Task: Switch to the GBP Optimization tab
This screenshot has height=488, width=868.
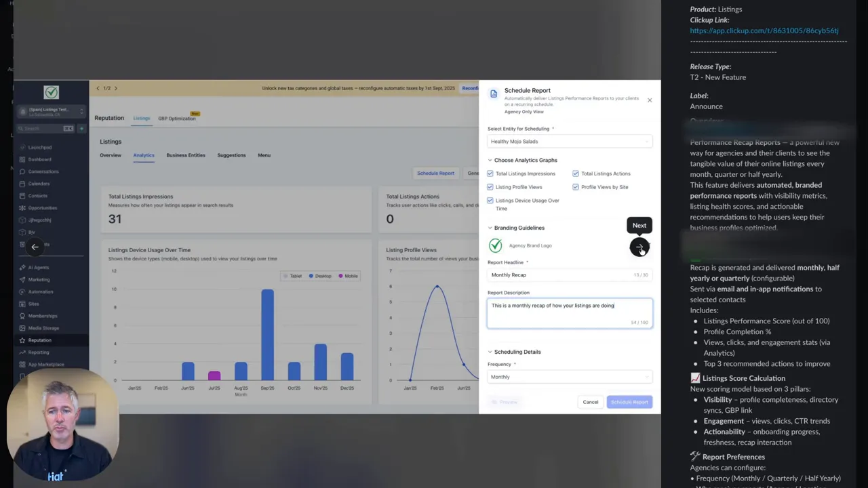Action: pyautogui.click(x=177, y=118)
